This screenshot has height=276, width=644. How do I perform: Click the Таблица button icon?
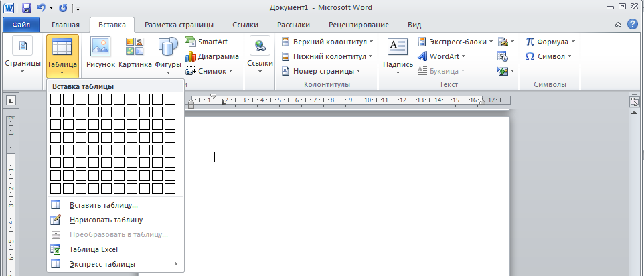[62, 56]
